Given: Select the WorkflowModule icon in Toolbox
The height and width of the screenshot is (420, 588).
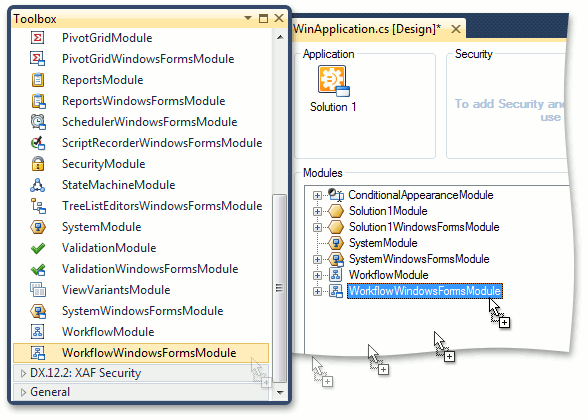Looking at the screenshot, I should (37, 332).
